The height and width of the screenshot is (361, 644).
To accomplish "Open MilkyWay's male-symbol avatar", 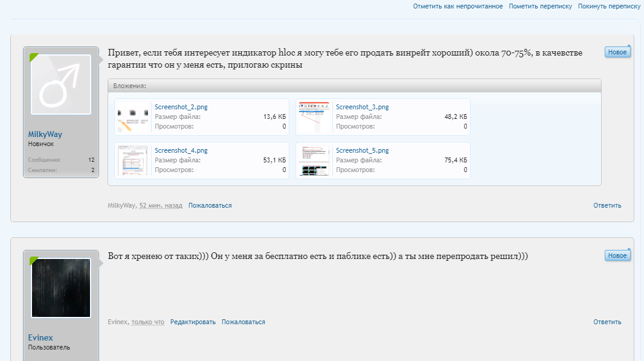I will pyautogui.click(x=61, y=85).
